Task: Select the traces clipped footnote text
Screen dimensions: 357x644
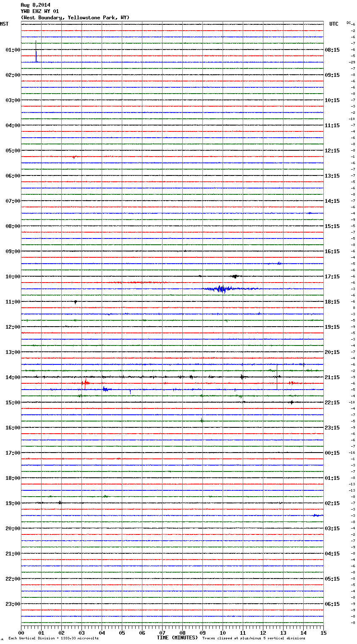Action: [x=254, y=638]
